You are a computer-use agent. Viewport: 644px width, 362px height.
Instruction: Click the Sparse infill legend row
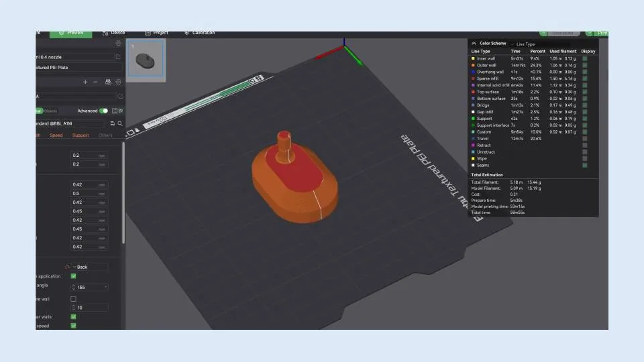[530, 78]
